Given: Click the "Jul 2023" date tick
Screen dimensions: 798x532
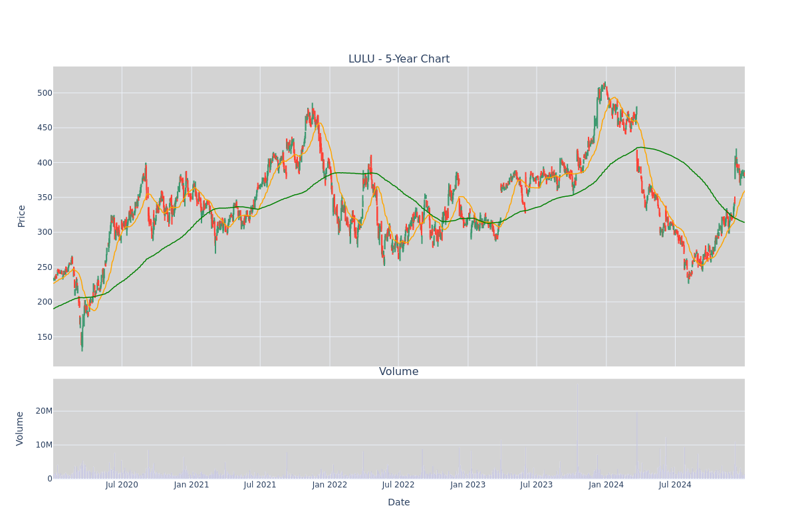Looking at the screenshot, I should 537,485.
